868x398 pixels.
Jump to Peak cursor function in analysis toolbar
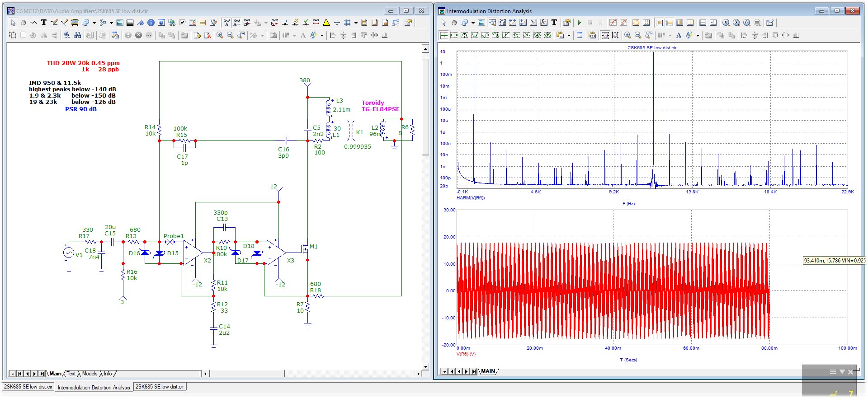[464, 35]
